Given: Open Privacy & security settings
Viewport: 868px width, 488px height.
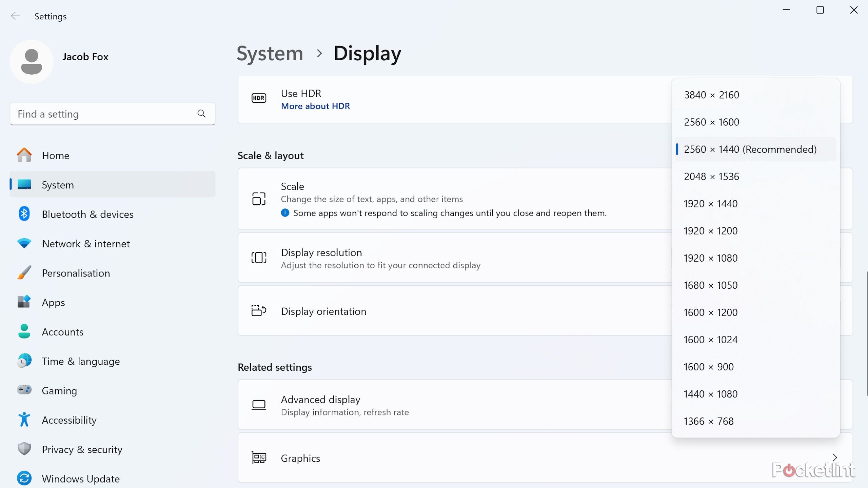Looking at the screenshot, I should 82,449.
